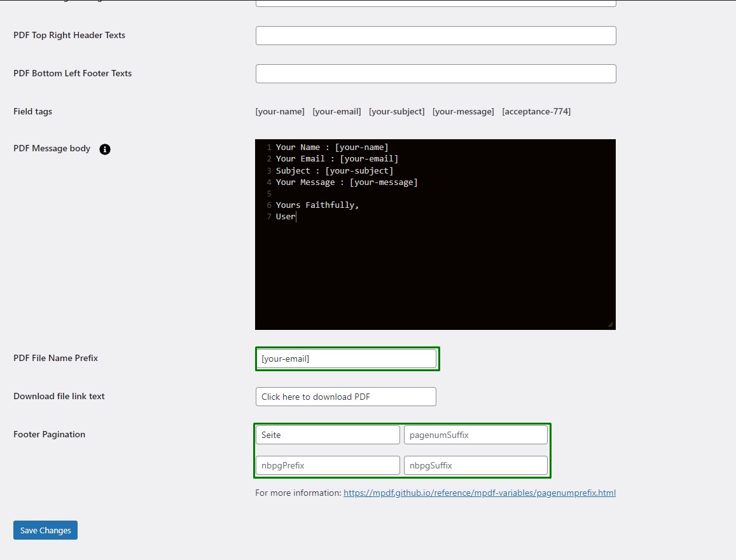
Task: Select the nbpgSuffix input field
Action: pos(475,465)
